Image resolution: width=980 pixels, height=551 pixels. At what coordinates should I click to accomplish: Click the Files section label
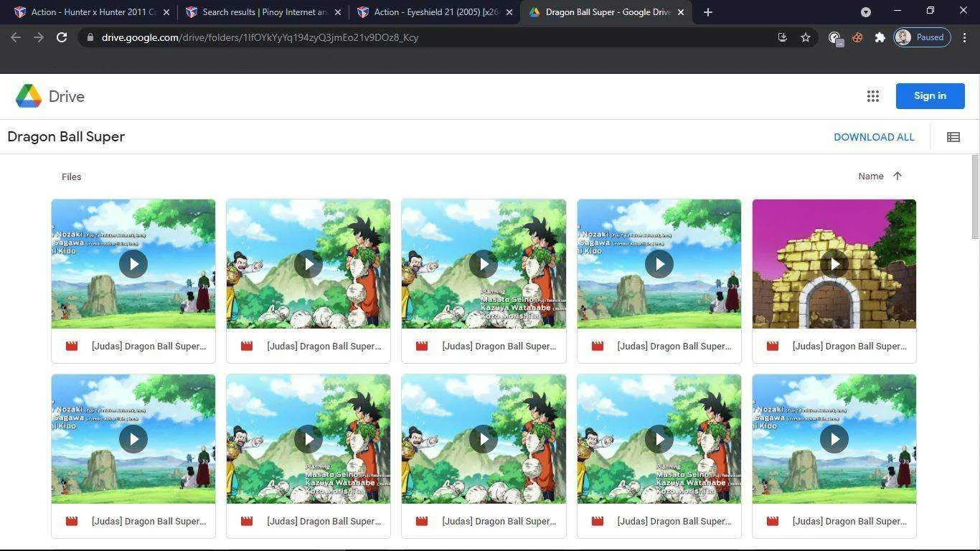[71, 176]
